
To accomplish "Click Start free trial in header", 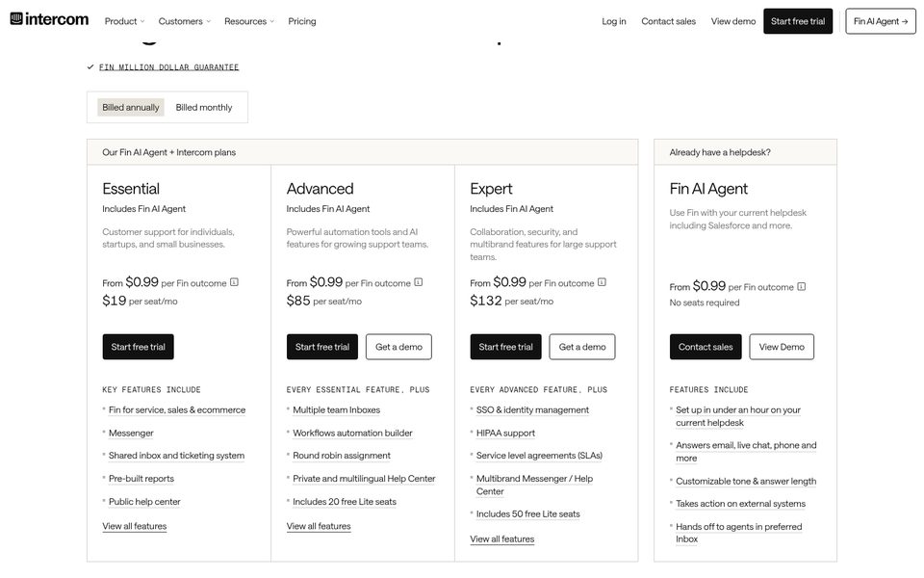I will coord(798,21).
